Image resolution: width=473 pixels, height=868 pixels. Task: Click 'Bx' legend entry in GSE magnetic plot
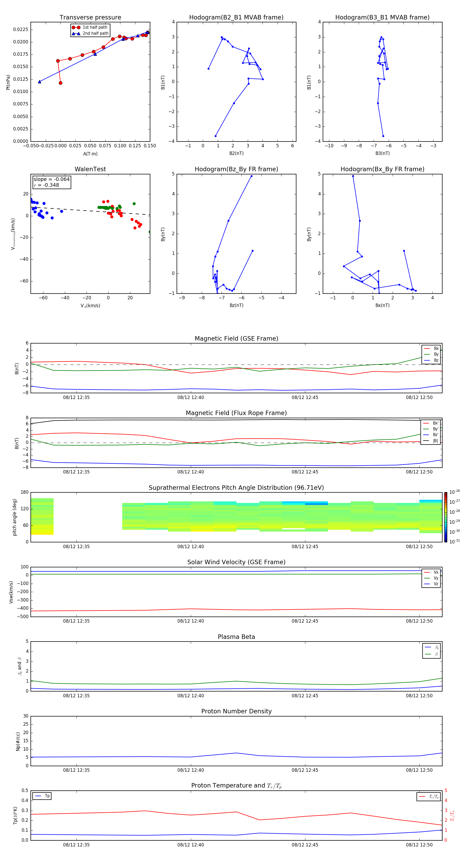point(431,349)
